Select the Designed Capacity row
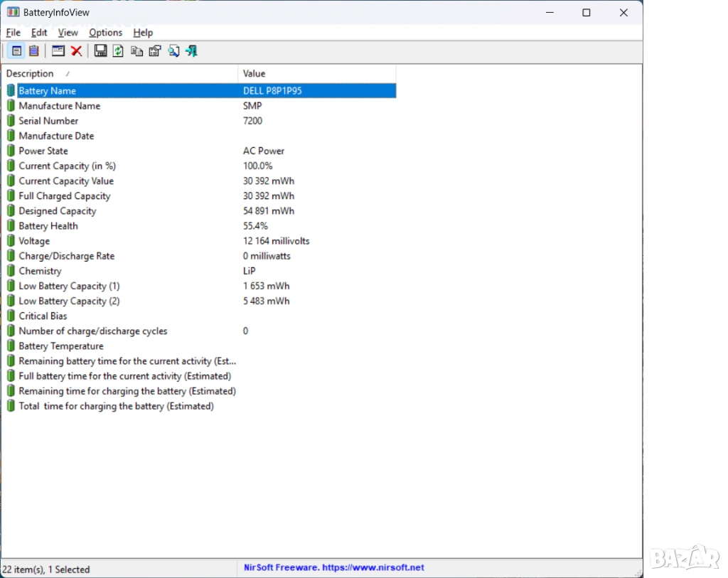Image resolution: width=728 pixels, height=578 pixels. 57,211
